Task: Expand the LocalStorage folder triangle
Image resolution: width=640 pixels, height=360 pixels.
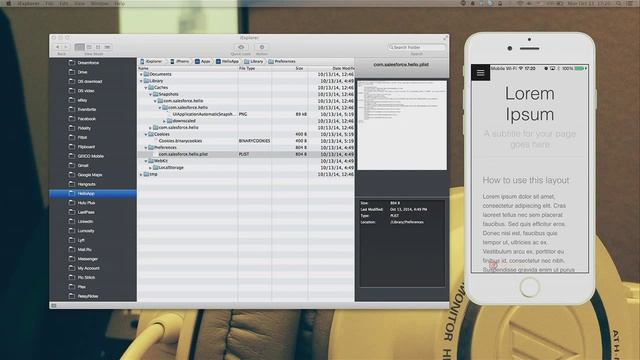Action: coord(151,167)
